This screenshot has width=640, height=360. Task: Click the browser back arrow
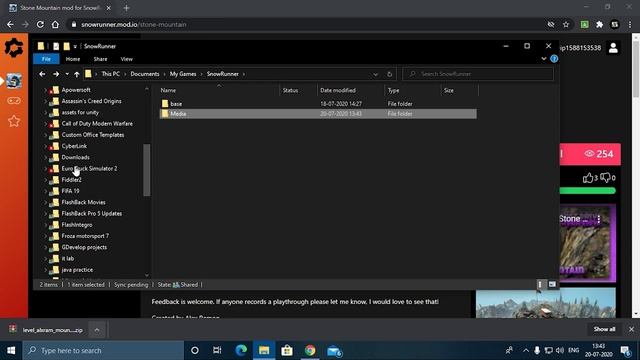(10, 24)
